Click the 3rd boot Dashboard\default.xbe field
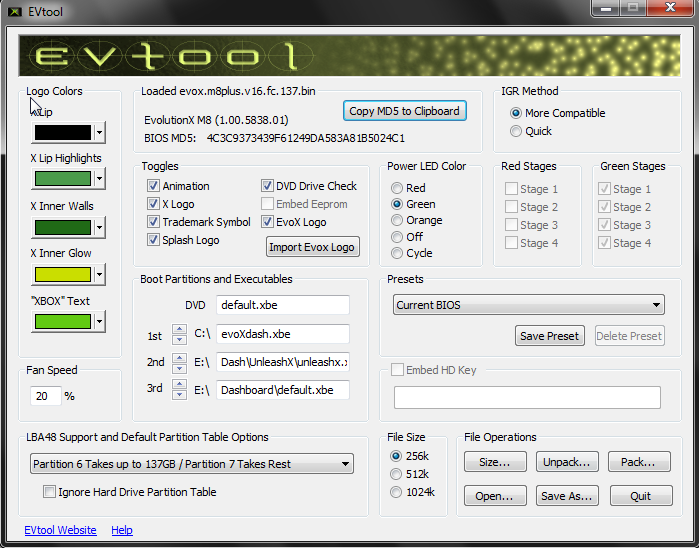Viewport: 699px width, 548px height. 283,390
